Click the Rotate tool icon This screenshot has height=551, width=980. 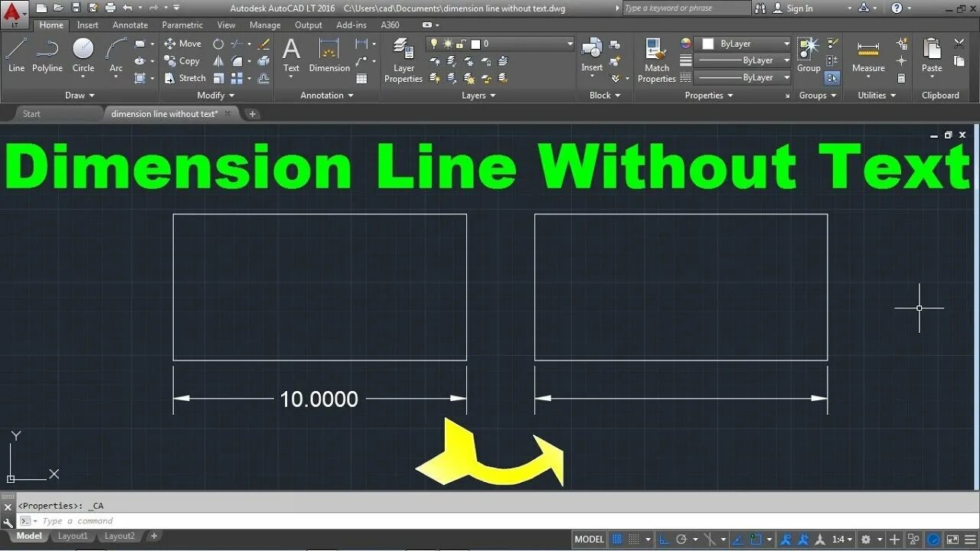click(x=218, y=44)
